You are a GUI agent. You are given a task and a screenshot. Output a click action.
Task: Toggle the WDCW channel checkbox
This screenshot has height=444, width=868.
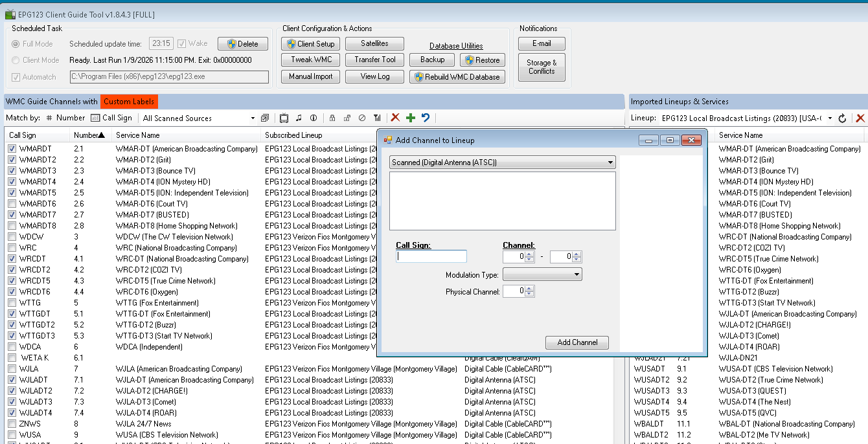tap(12, 237)
